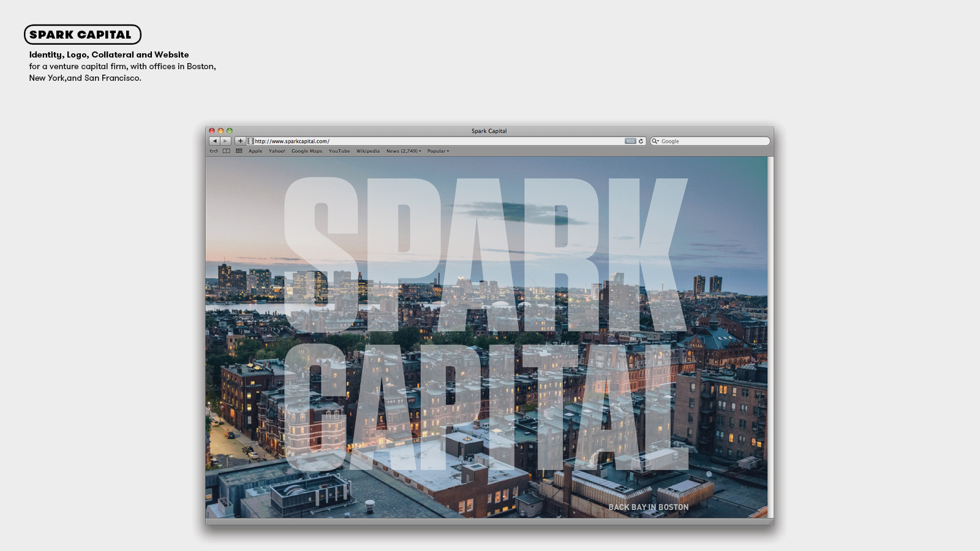Screen dimensions: 980x551
Task: Click the browser Forward arrow button
Action: click(225, 141)
